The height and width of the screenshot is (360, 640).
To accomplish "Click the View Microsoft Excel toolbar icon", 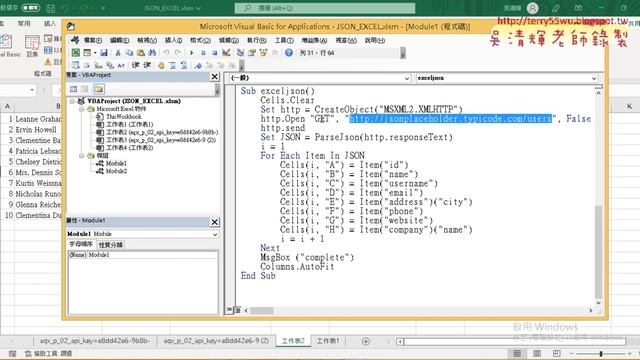I will click(x=76, y=53).
